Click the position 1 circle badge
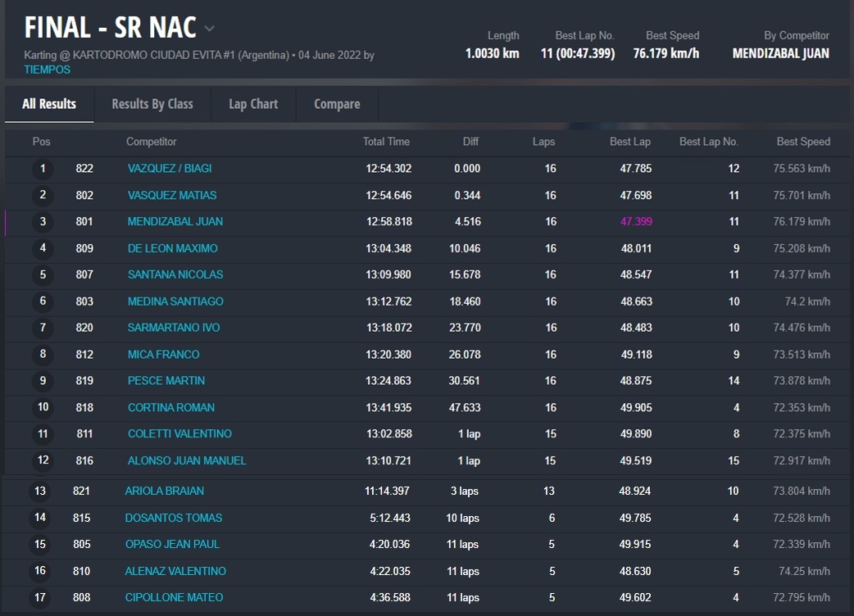The height and width of the screenshot is (616, 854). [x=43, y=169]
